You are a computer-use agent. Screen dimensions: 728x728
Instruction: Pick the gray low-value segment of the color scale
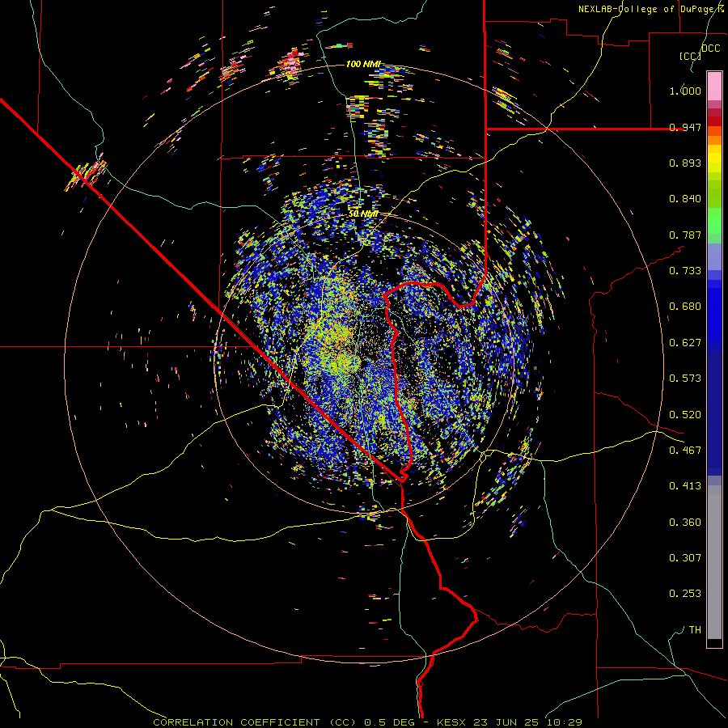(714, 562)
